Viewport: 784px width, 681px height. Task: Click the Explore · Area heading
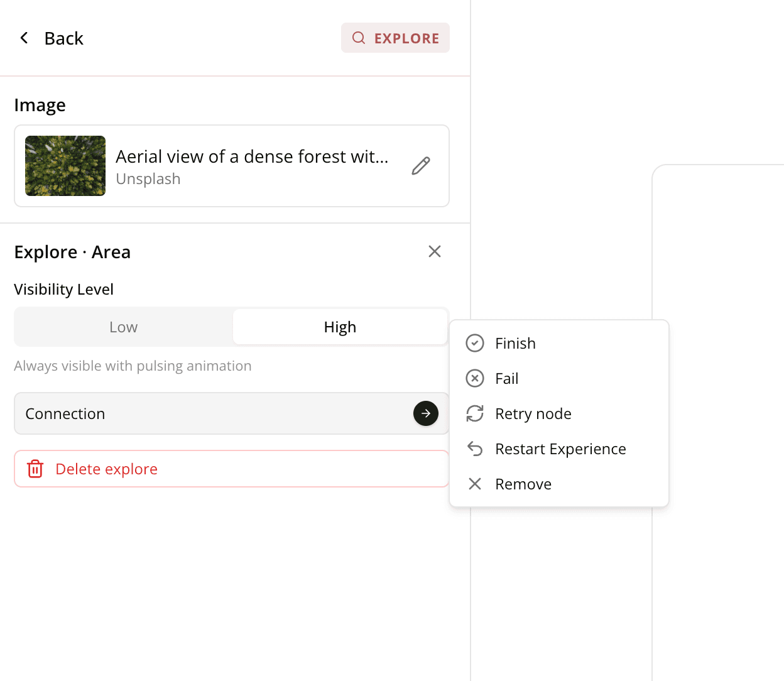click(72, 252)
